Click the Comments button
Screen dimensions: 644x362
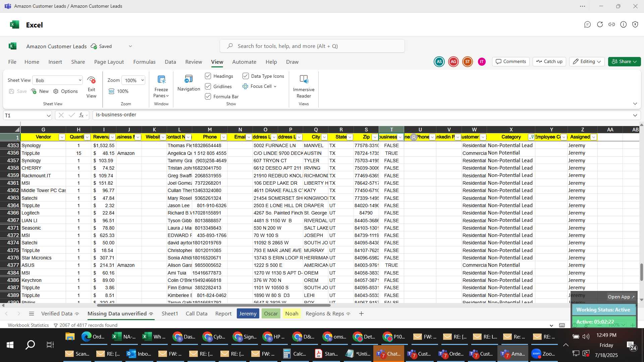511,62
